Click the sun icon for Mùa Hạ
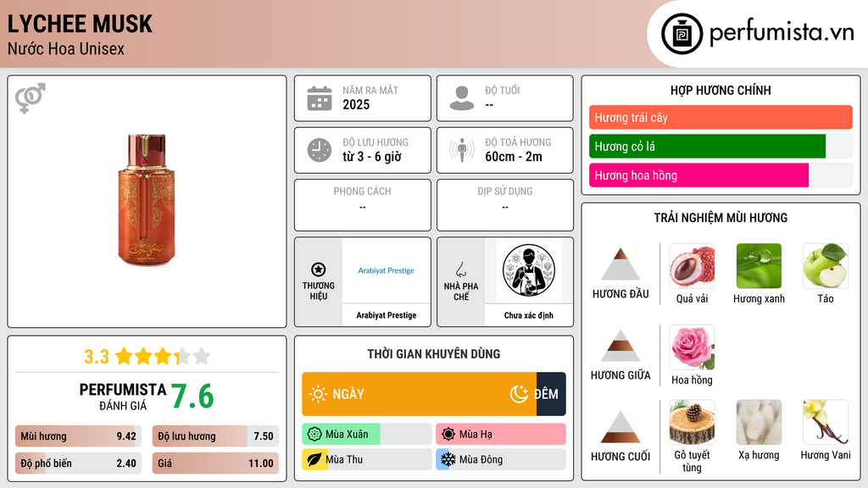This screenshot has width=868, height=488. [x=448, y=435]
